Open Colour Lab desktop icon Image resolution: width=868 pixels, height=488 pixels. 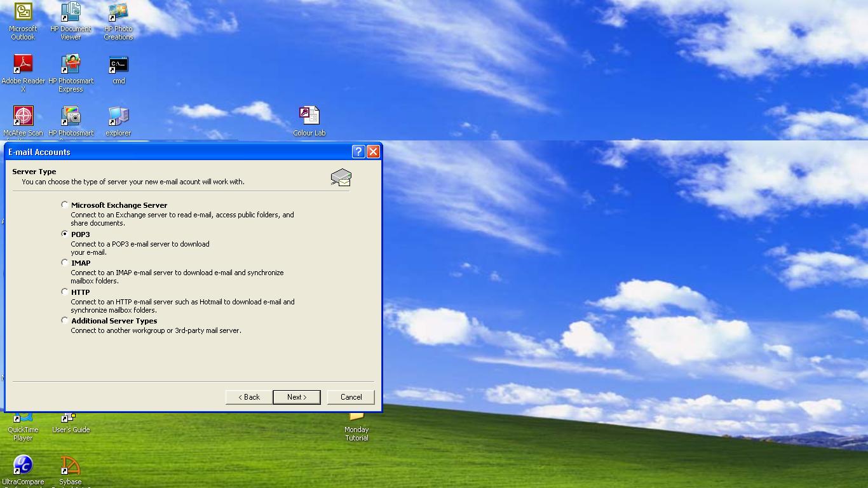pos(309,117)
